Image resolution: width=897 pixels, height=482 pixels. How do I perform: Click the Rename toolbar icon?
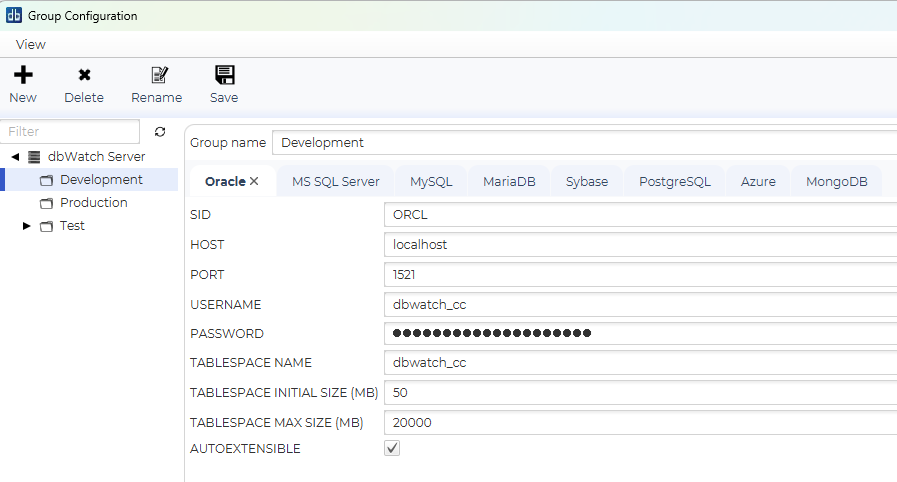(x=158, y=75)
